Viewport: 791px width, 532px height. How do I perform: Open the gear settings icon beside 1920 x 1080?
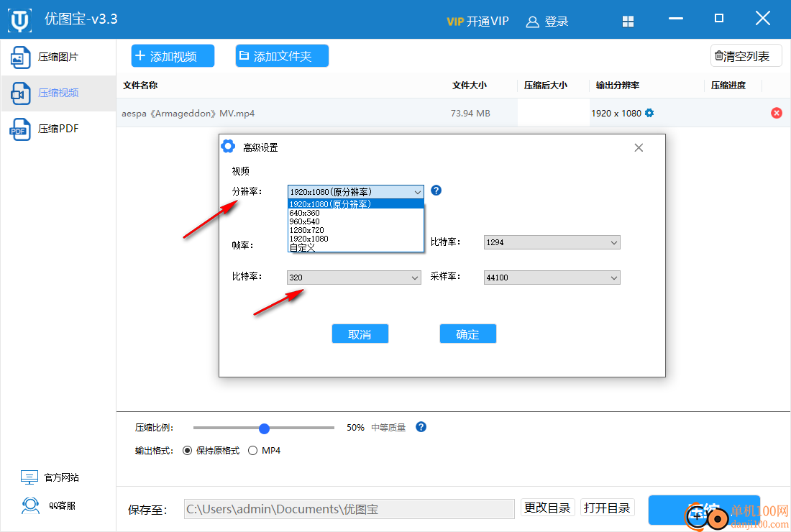click(x=649, y=113)
